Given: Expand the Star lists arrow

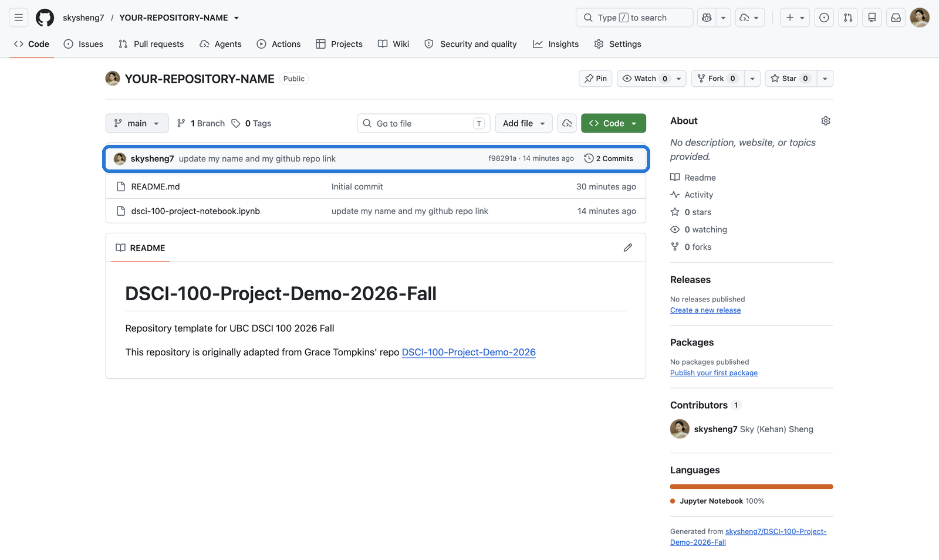Looking at the screenshot, I should tap(825, 79).
